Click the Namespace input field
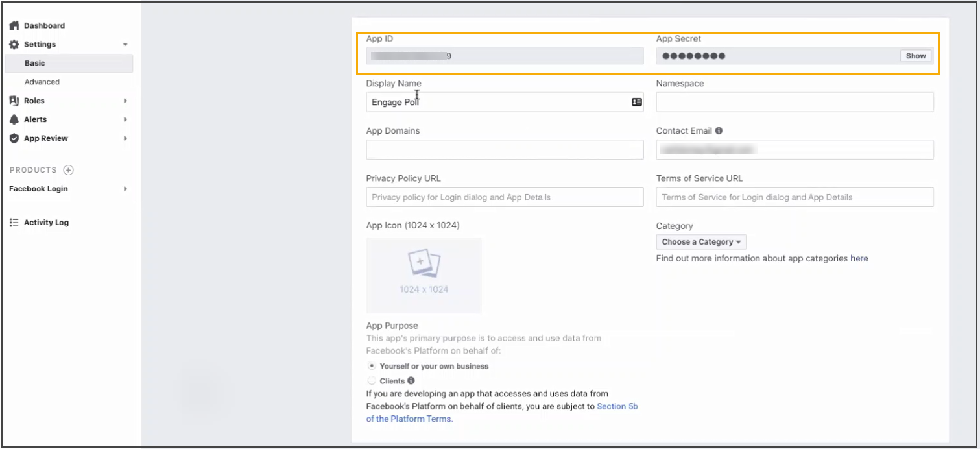Image resolution: width=980 pixels, height=449 pixels. pos(795,103)
